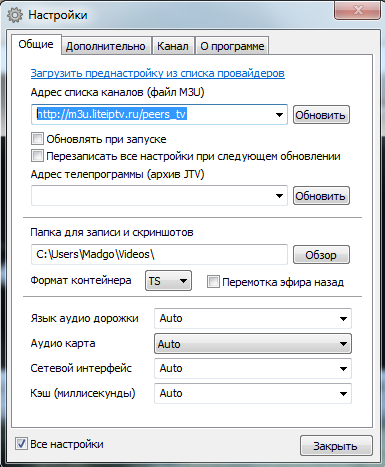Open the Дополнительно tab
Image resolution: width=385 pixels, height=467 pixels.
(106, 46)
